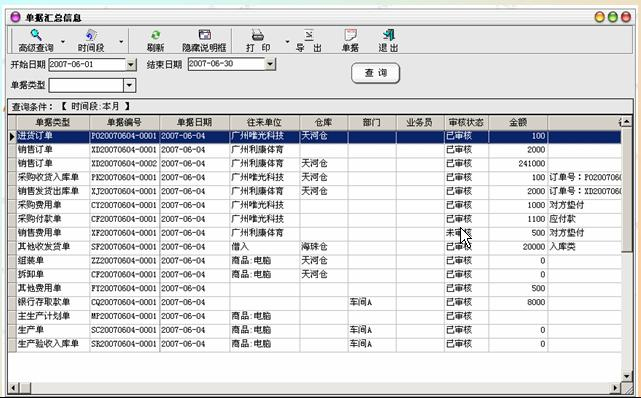Maximize window with the green button

tap(612, 17)
